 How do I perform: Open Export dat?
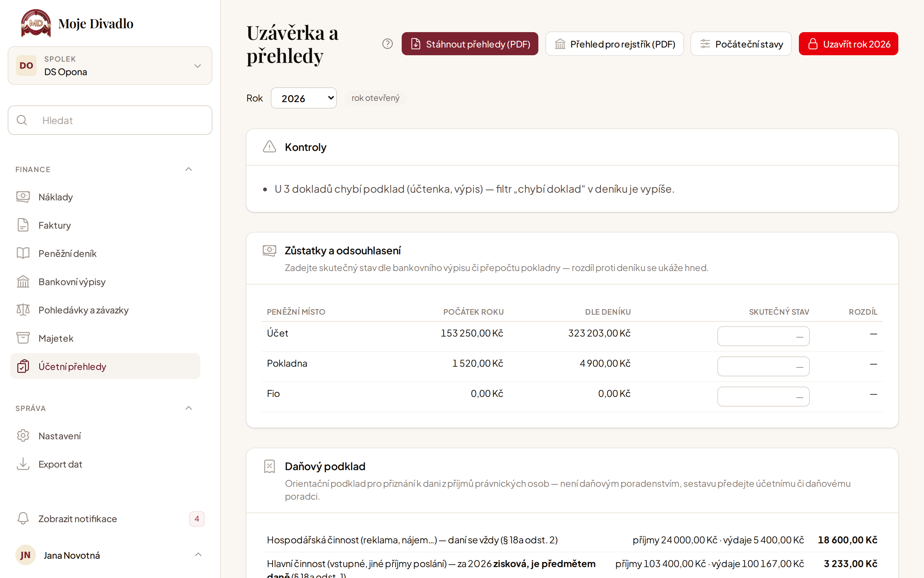(x=105, y=464)
